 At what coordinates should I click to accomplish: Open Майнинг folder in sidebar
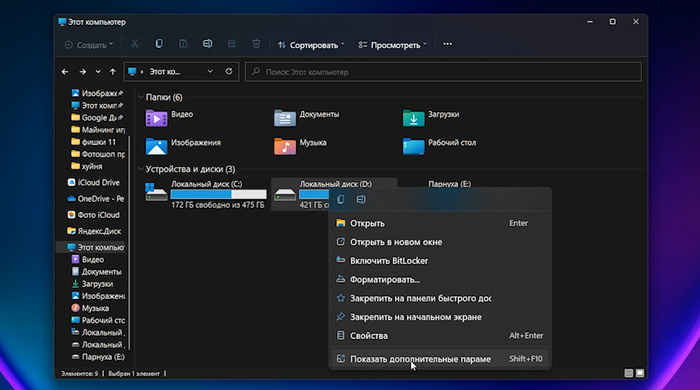click(x=98, y=129)
